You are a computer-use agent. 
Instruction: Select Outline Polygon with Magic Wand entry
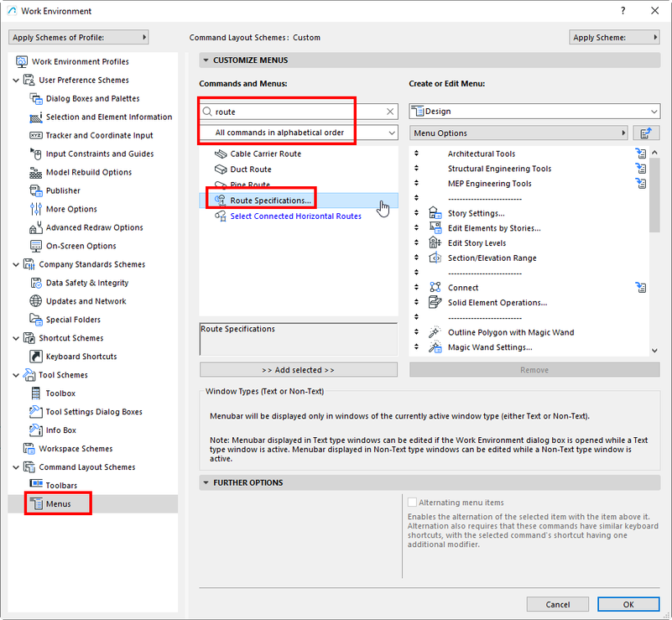coord(511,332)
